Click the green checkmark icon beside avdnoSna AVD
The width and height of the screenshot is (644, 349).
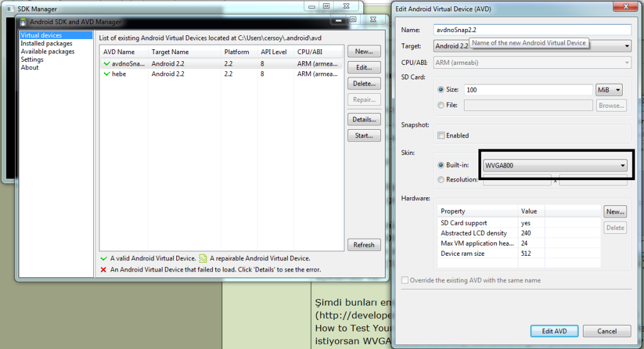[x=106, y=64]
